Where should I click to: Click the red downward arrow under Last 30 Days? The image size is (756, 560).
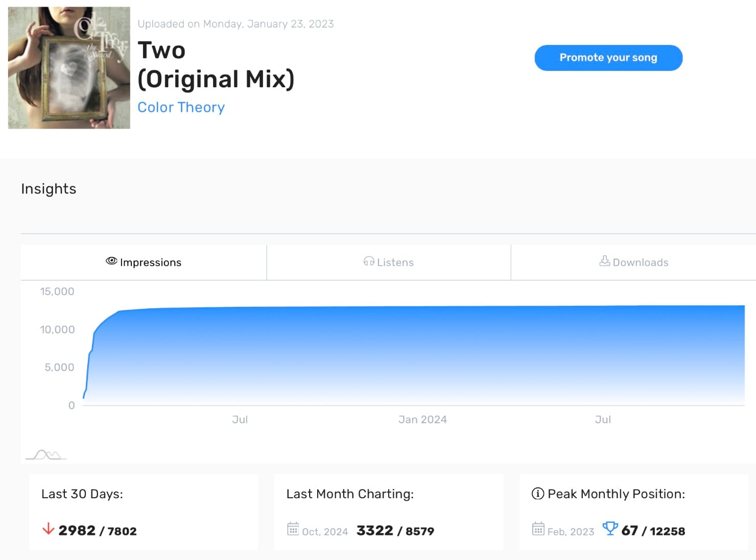click(x=48, y=530)
